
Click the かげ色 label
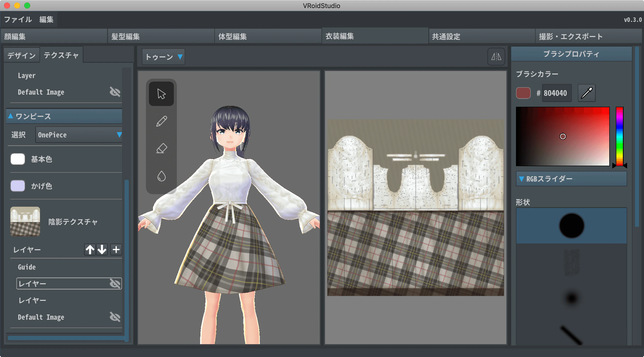coord(42,186)
